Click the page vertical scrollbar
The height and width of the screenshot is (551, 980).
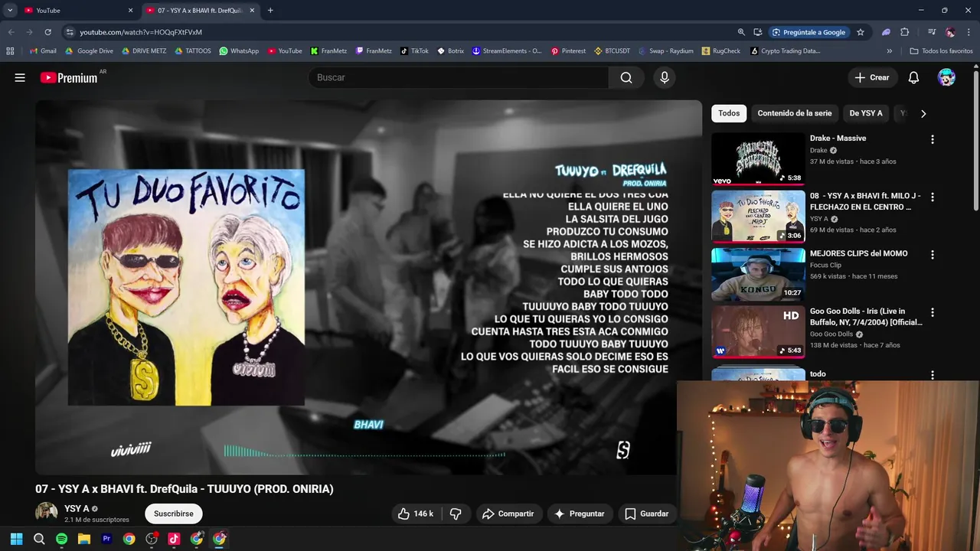(976, 142)
